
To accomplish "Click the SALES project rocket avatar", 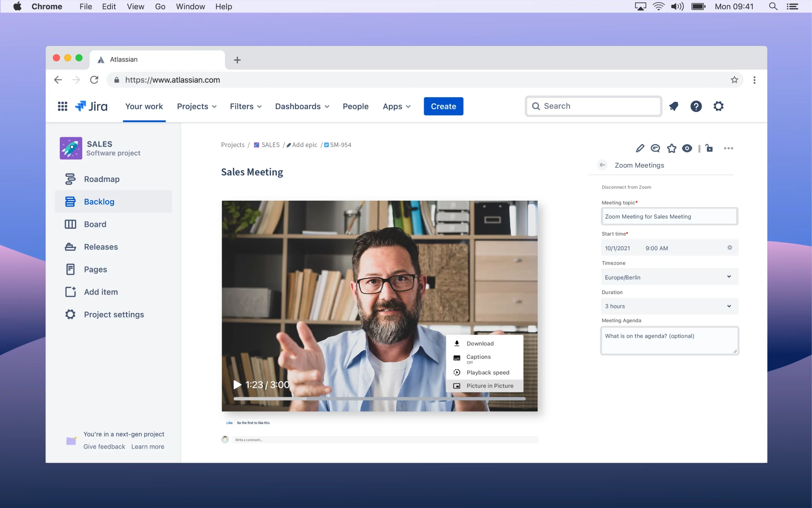I will click(71, 148).
